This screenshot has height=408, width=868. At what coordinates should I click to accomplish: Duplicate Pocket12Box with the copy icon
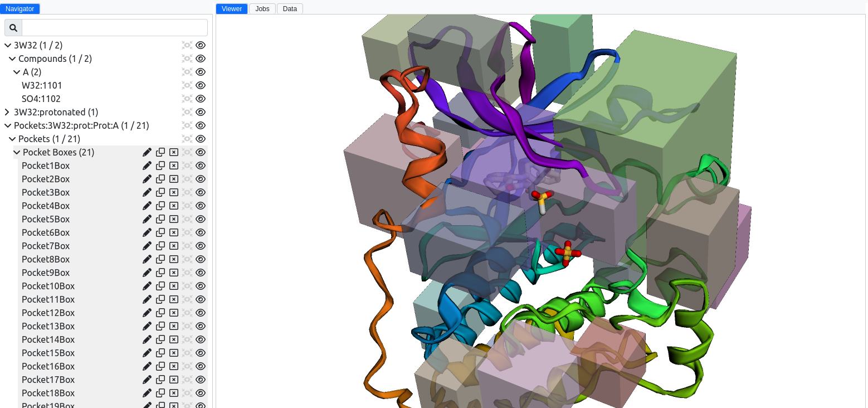(x=160, y=313)
